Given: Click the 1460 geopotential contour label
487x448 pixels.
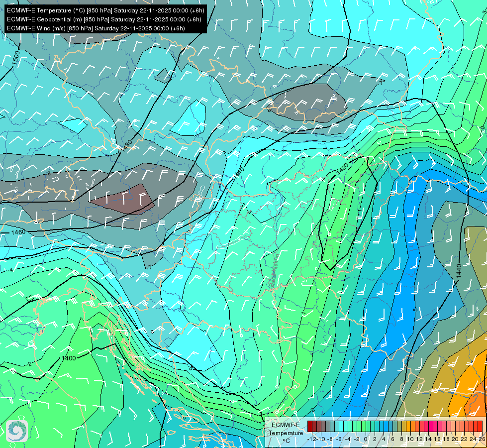Looking at the screenshot, I should click(18, 232).
